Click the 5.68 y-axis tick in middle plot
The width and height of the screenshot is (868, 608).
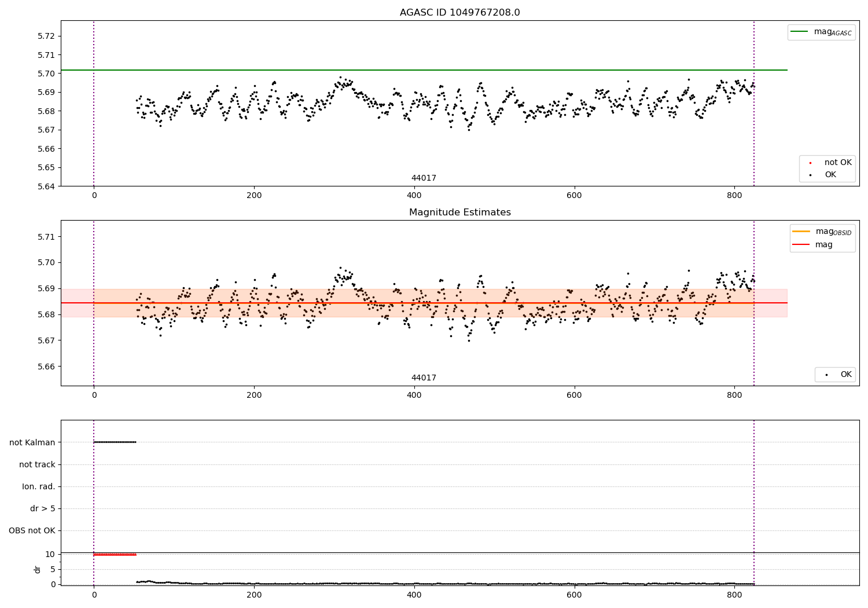click(x=46, y=314)
